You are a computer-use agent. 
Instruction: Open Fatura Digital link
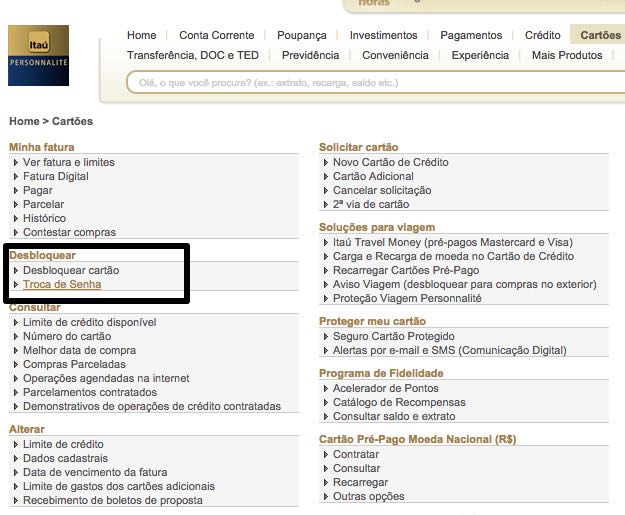coord(56,176)
